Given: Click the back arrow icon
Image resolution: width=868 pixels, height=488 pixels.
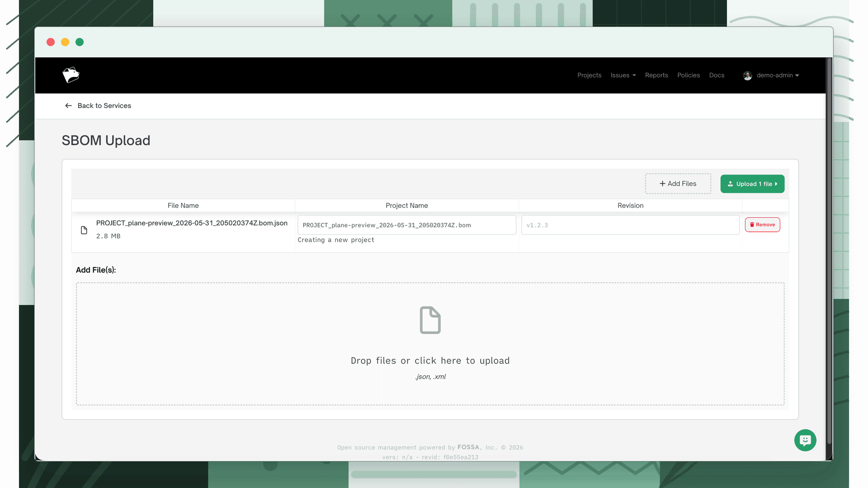Looking at the screenshot, I should pos(68,106).
